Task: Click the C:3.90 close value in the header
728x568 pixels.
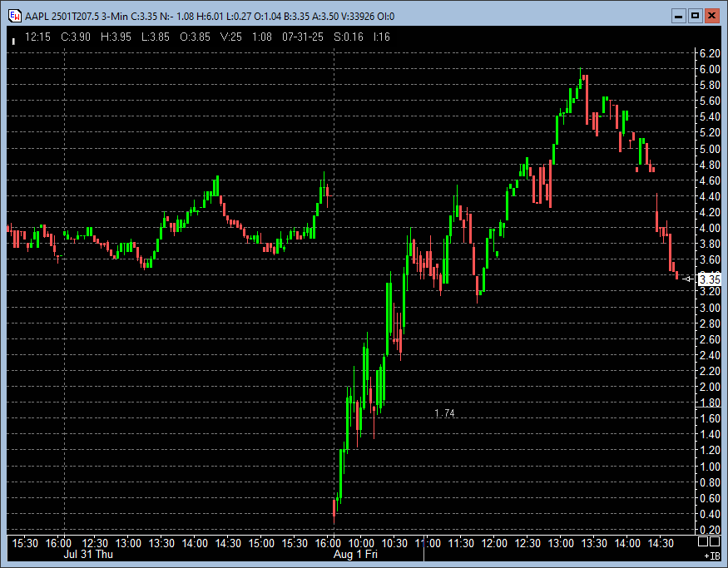Action: coord(76,37)
